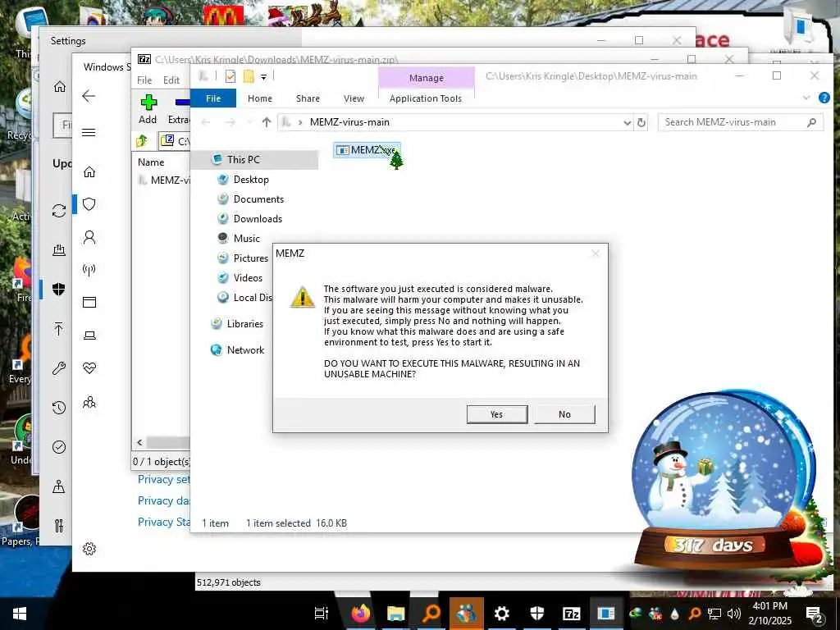This screenshot has width=840, height=630.
Task: Open the File tab in Explorer ribbon
Action: 213,98
